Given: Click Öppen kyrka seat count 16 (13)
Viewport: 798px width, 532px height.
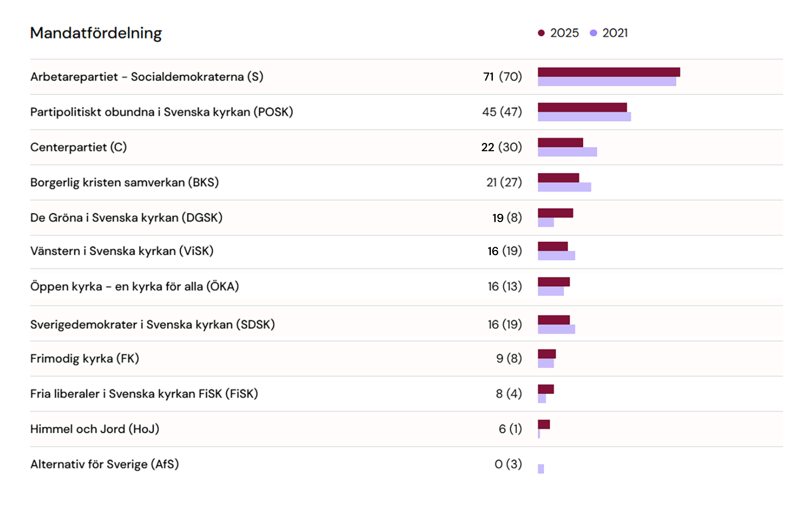Looking at the screenshot, I should pyautogui.click(x=505, y=286).
